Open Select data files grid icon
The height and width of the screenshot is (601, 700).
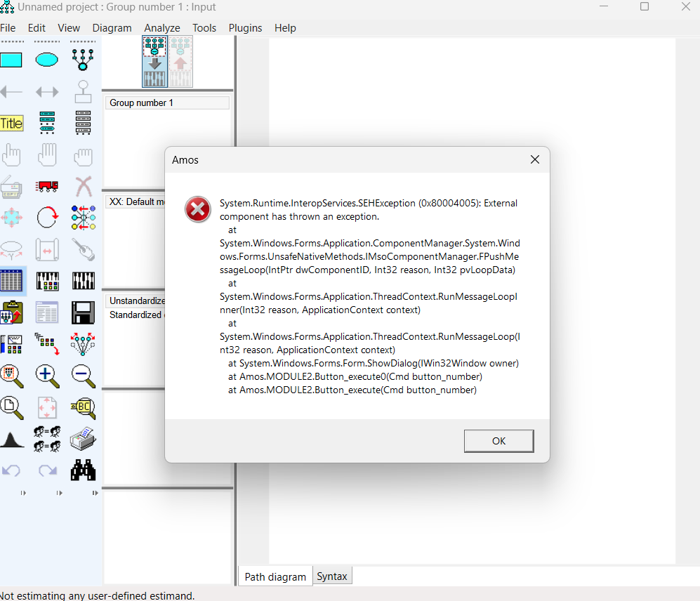pyautogui.click(x=12, y=281)
